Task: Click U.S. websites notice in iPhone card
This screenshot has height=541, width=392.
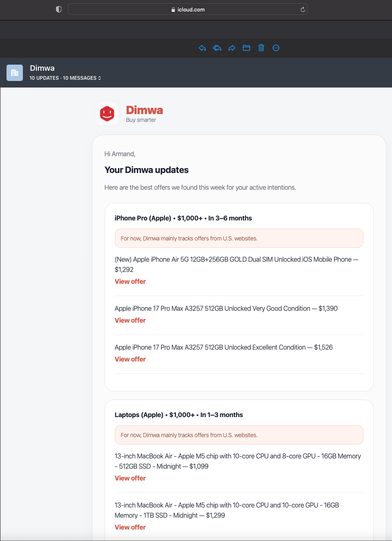Action: [x=239, y=238]
